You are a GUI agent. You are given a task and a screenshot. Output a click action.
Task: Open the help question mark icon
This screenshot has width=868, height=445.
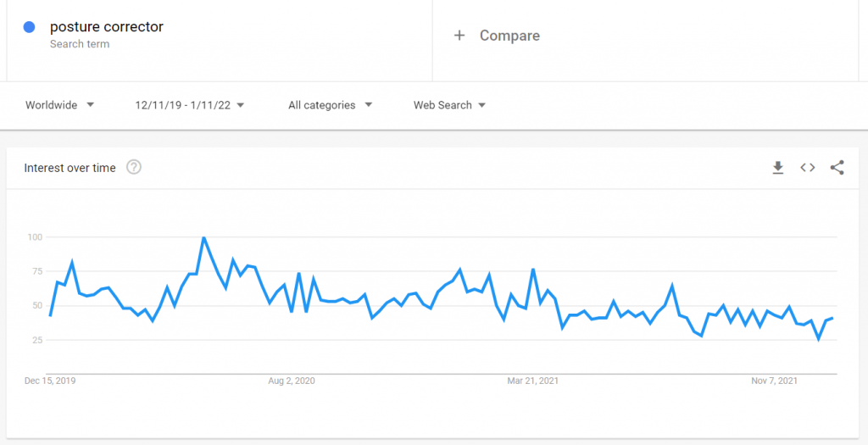click(134, 167)
